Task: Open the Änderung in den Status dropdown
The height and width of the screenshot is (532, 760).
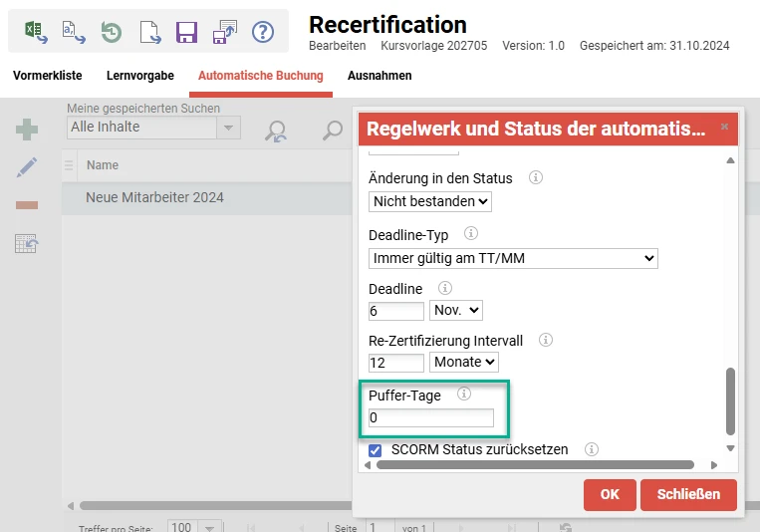Action: coord(430,201)
